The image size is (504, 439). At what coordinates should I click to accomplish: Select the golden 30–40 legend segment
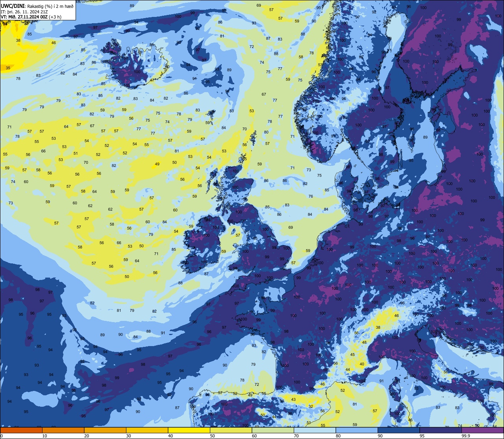(147, 430)
